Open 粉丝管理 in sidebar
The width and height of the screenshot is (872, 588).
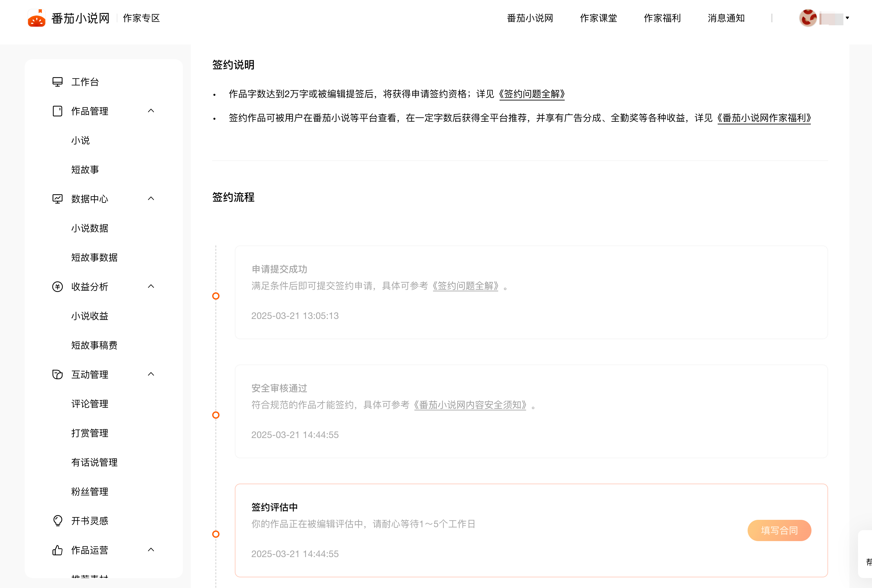89,491
